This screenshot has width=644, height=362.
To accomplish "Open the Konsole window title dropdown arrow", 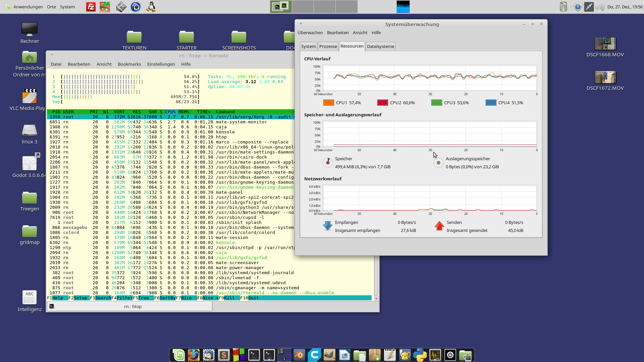I will tap(52, 55).
